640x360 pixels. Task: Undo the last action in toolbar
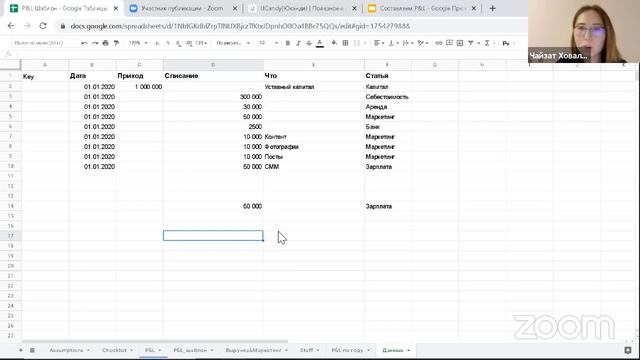(84, 43)
